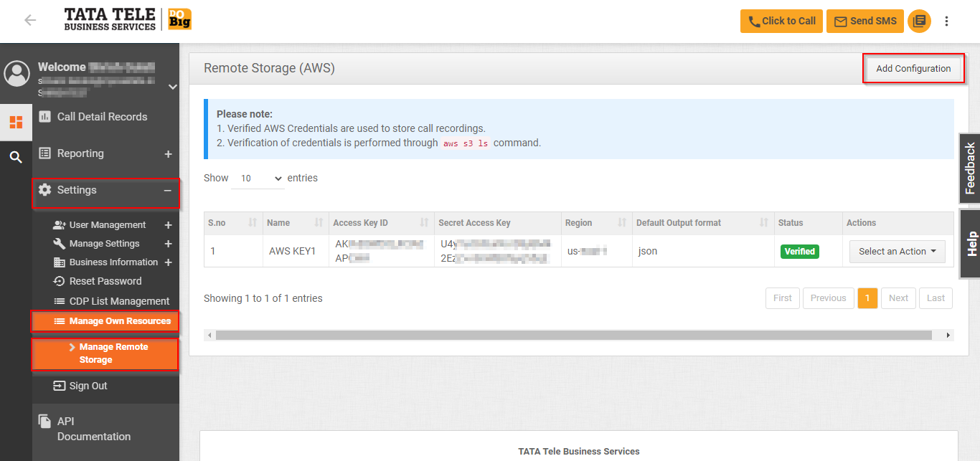
Task: Open the Select an Action dropdown
Action: click(897, 251)
